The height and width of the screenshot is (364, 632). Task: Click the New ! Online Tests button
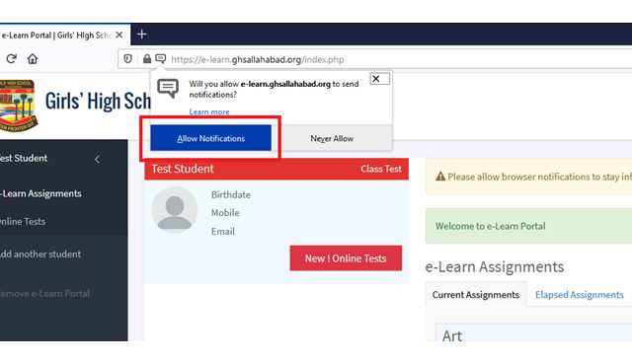coord(346,258)
